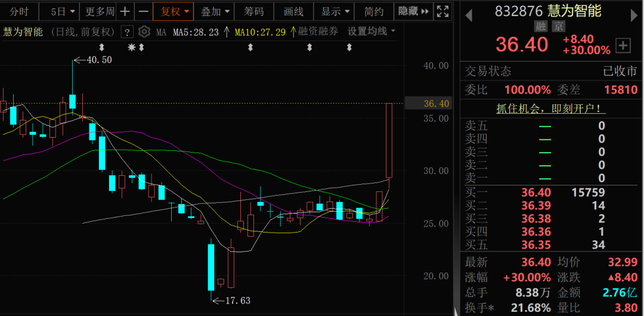The image size is (644, 316).
Task: Open the 设置均线 dropdown
Action: point(371,32)
